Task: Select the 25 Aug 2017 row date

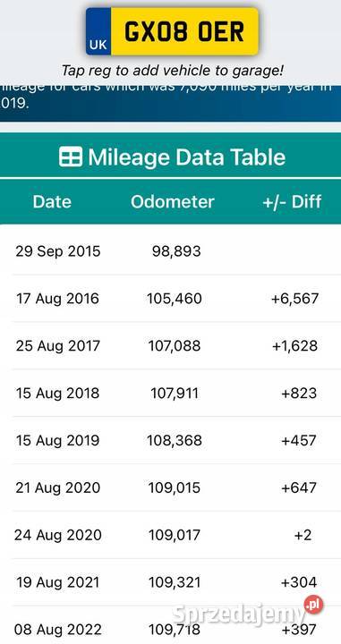Action: coord(58,346)
